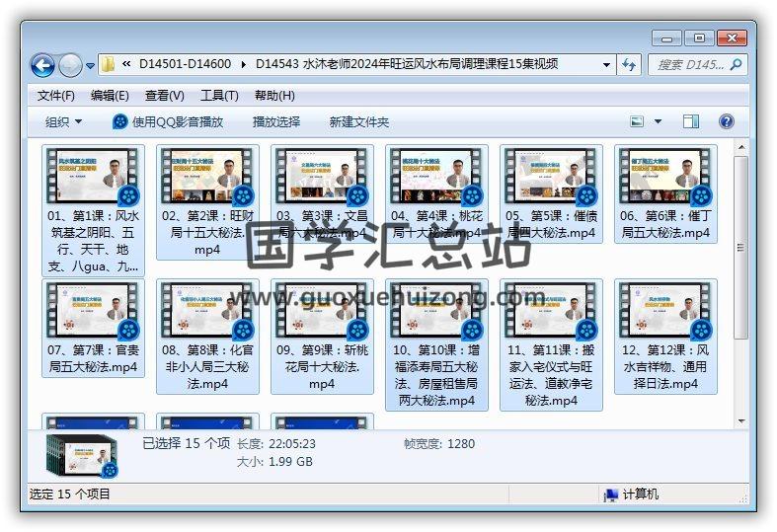Click the magnifier search icon

[737, 64]
